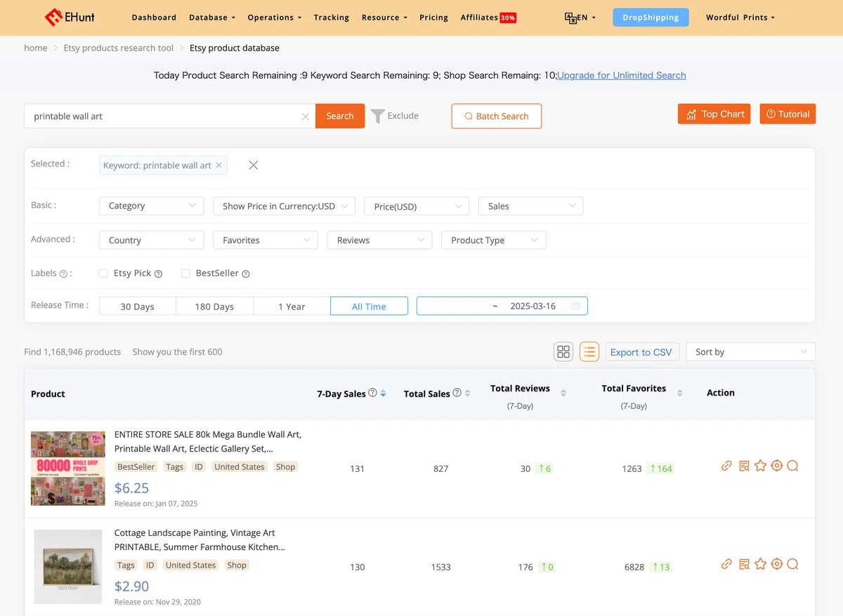This screenshot has height=616, width=843.
Task: Clear the printable wall art search text
Action: 306,117
